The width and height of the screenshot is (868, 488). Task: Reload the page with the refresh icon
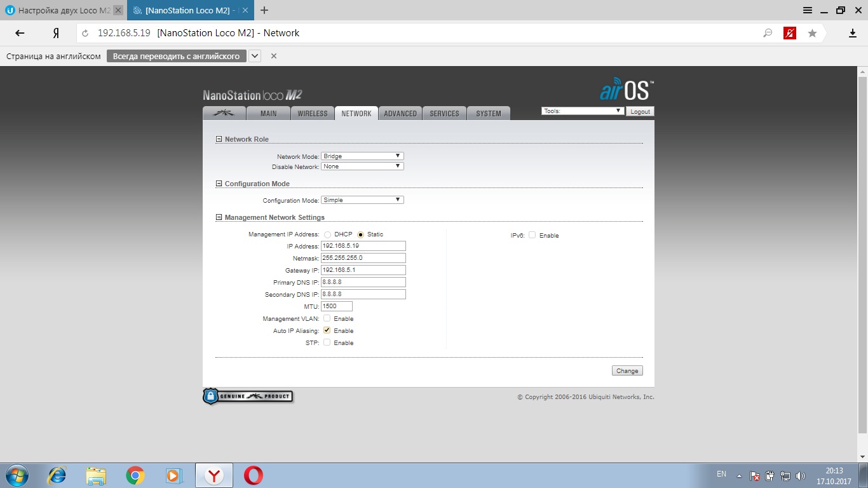[85, 33]
